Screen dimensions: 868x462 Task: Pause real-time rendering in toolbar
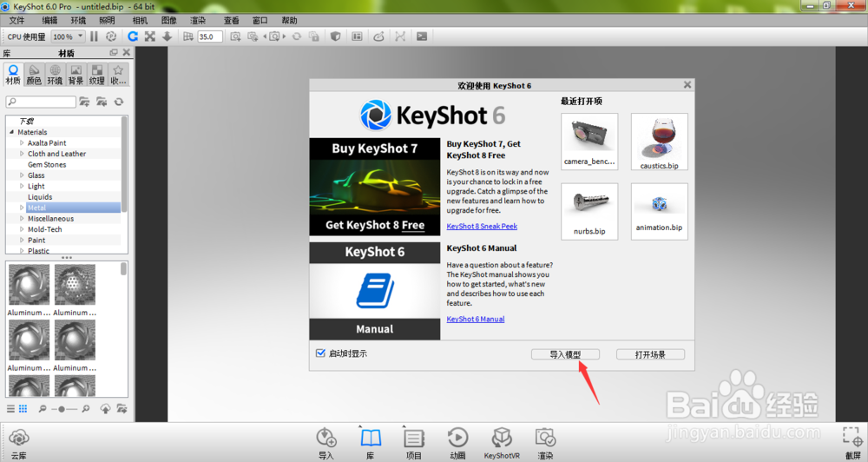pyautogui.click(x=94, y=36)
